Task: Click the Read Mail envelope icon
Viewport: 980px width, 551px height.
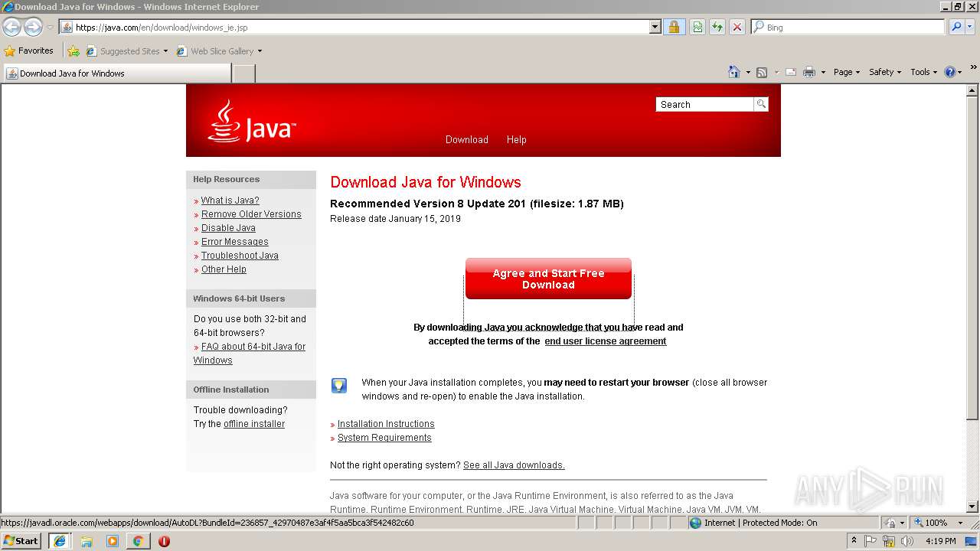Action: [790, 72]
